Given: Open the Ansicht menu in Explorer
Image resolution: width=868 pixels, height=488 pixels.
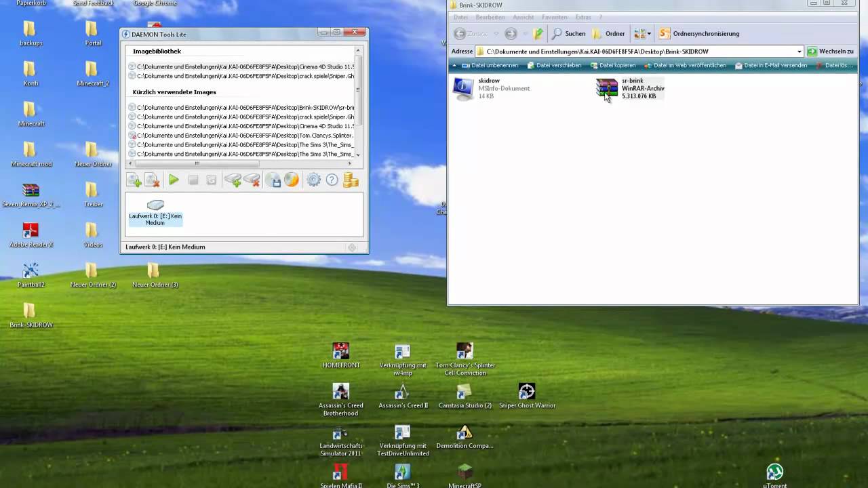Looking at the screenshot, I should pyautogui.click(x=523, y=17).
